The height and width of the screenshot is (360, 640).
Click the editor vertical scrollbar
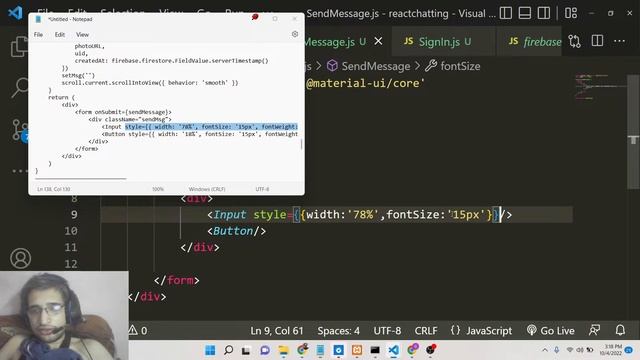click(633, 131)
